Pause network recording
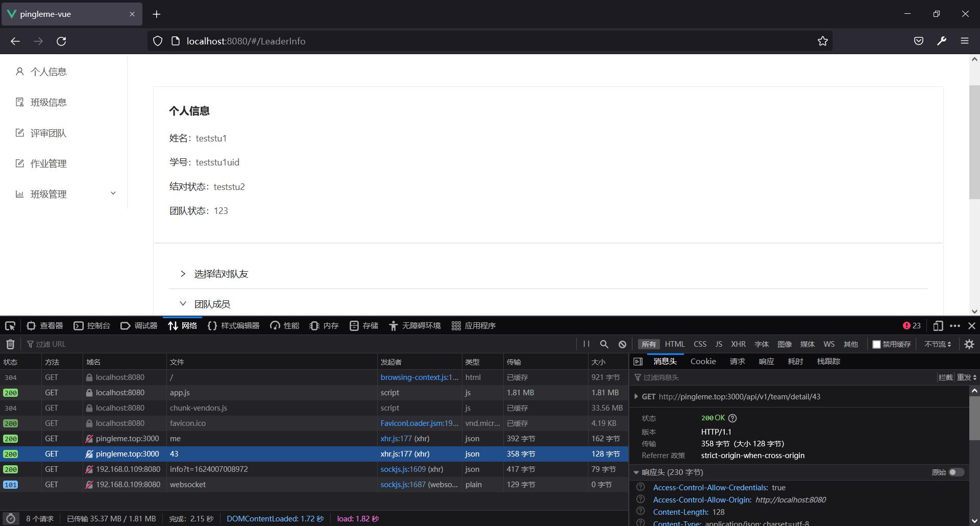This screenshot has height=526, width=980. (x=586, y=344)
